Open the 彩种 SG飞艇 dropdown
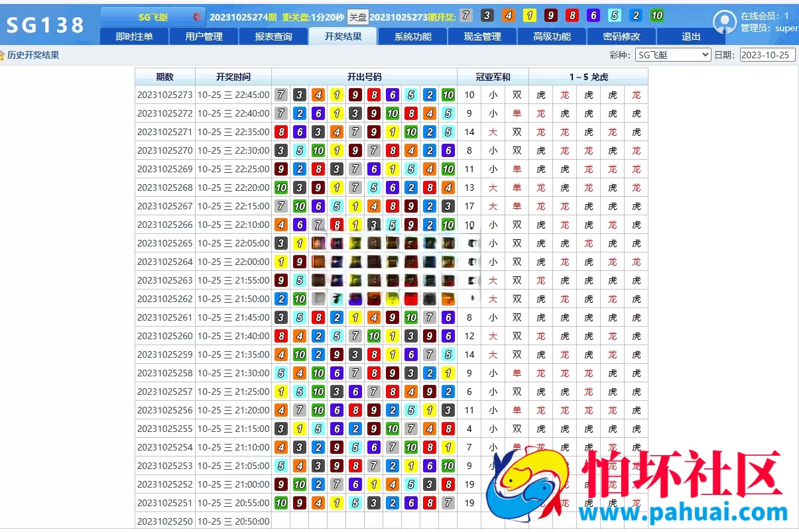Screen dimensions: 799x532 pos(672,55)
